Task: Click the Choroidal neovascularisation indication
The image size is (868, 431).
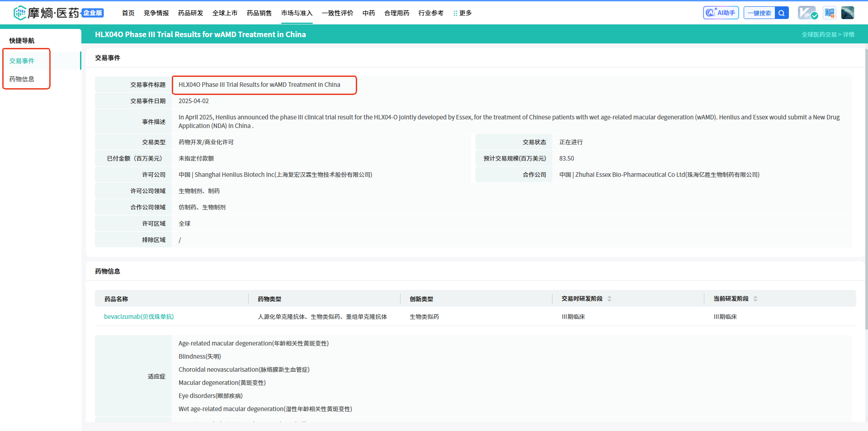Action: [x=244, y=369]
